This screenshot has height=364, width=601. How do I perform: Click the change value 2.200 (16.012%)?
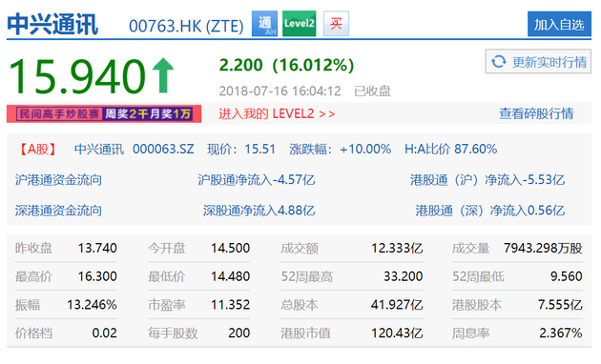tap(286, 65)
